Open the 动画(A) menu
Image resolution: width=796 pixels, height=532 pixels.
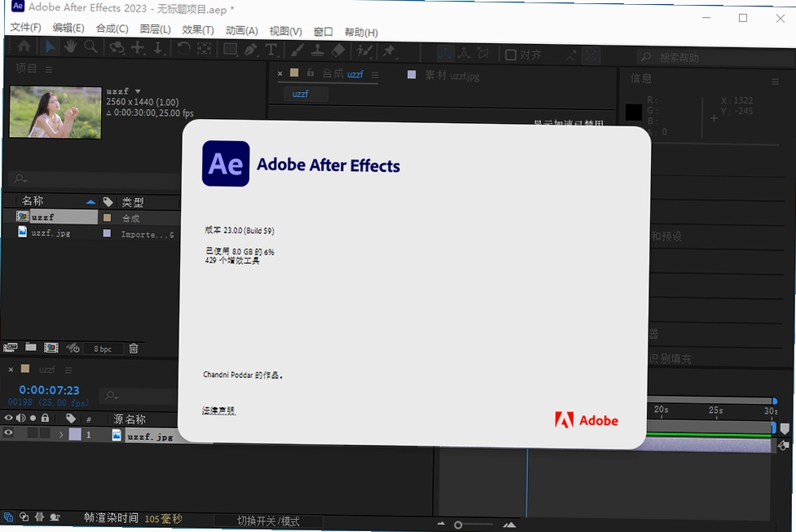(242, 30)
